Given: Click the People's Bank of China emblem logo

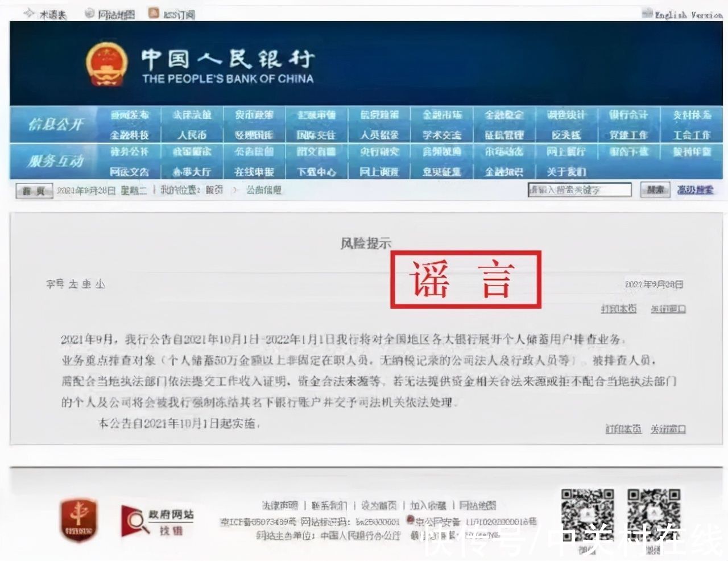Looking at the screenshot, I should click(x=106, y=63).
